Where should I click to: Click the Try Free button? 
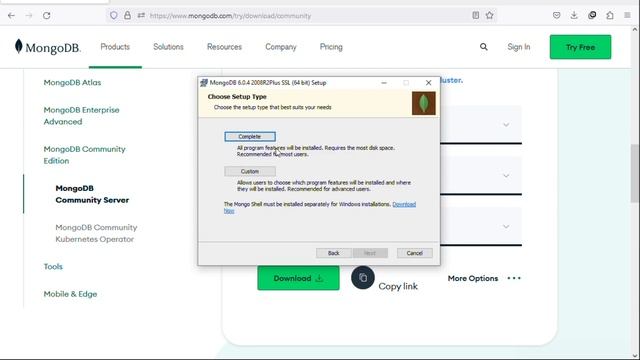point(580,47)
